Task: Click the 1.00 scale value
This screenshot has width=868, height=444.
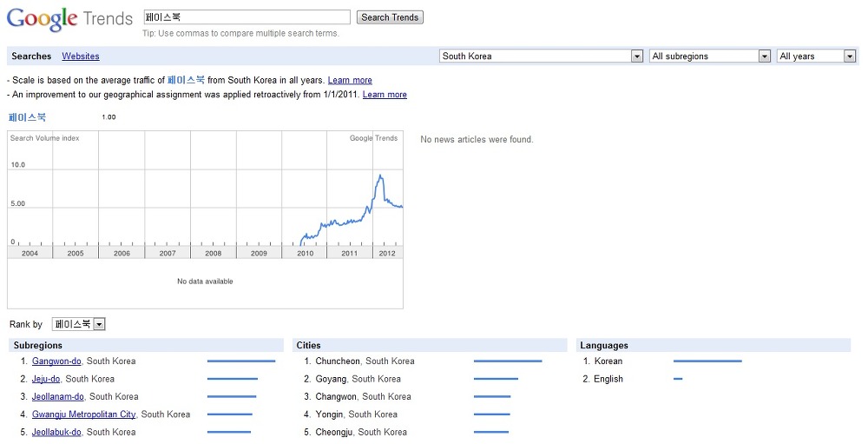Action: (108, 117)
